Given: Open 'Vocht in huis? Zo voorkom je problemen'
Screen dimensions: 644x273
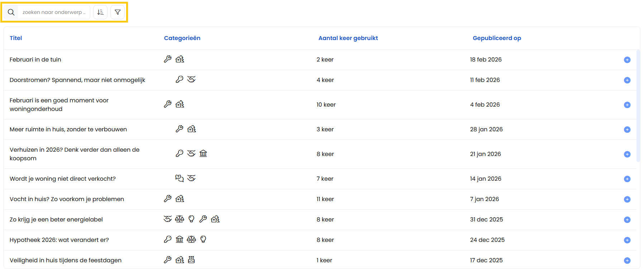Looking at the screenshot, I should pos(67,199).
